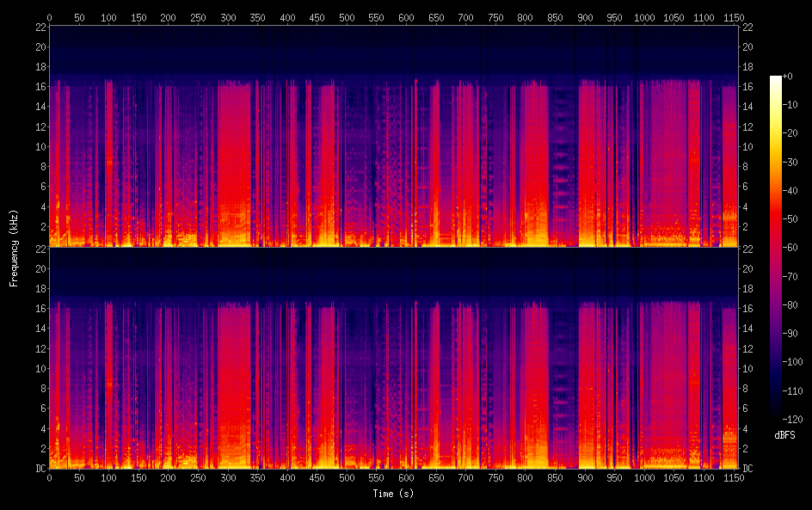Click the 'Time (s)' axis label
This screenshot has width=812, height=510.
pyautogui.click(x=392, y=494)
